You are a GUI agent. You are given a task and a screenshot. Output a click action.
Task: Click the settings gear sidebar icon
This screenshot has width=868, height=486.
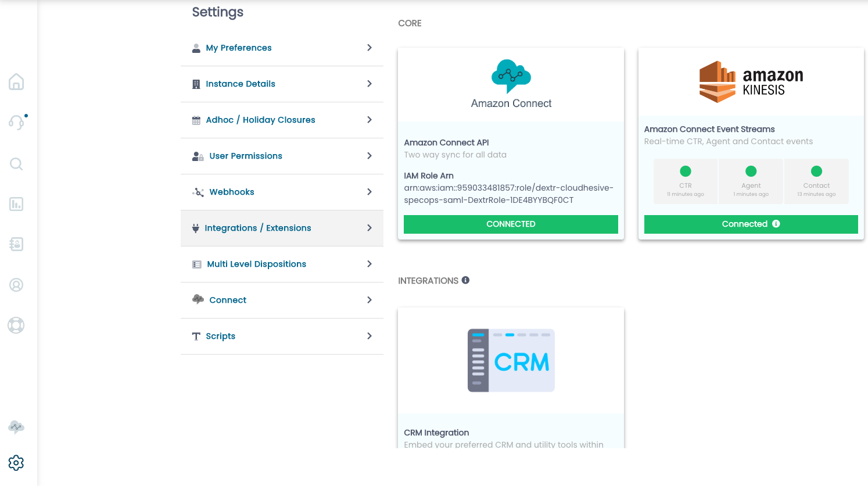point(16,463)
